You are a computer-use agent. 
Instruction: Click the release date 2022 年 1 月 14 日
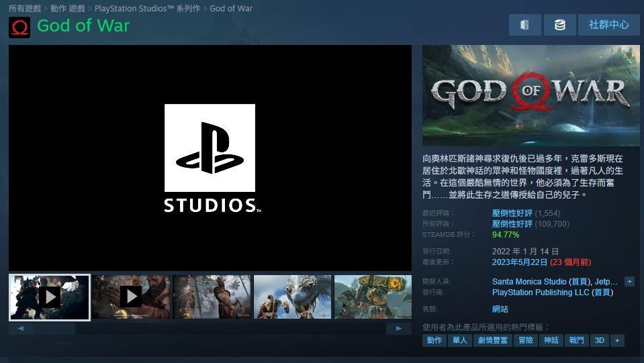525,252
